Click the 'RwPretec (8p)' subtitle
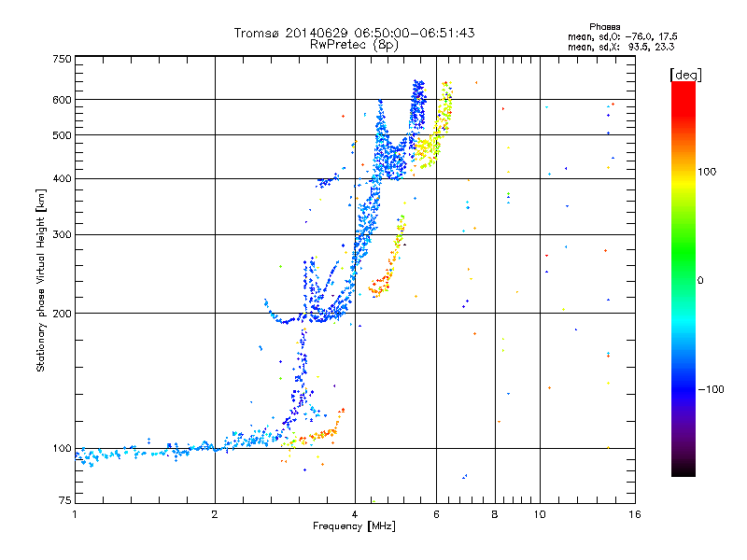This screenshot has height=560, width=747. pyautogui.click(x=354, y=45)
